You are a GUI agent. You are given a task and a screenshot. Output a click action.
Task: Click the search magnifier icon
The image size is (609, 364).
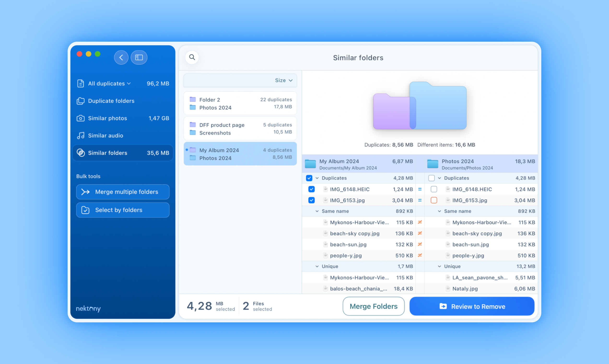(x=192, y=57)
